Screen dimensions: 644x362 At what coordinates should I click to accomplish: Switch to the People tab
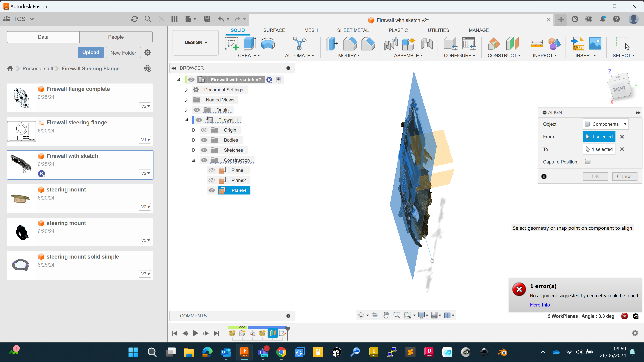116,37
